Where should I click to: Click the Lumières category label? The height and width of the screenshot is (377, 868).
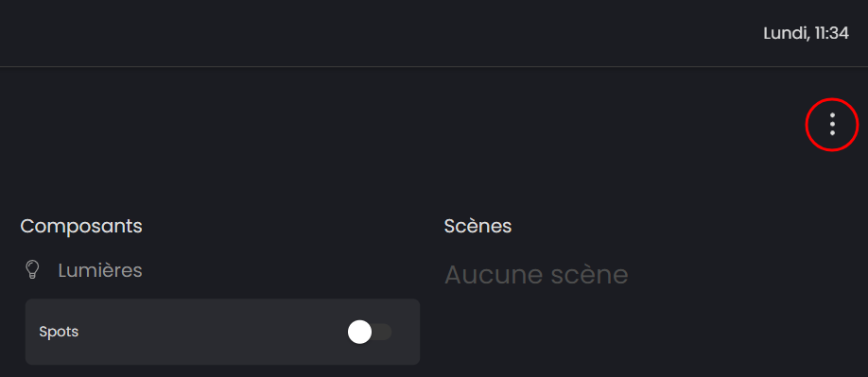click(x=100, y=271)
